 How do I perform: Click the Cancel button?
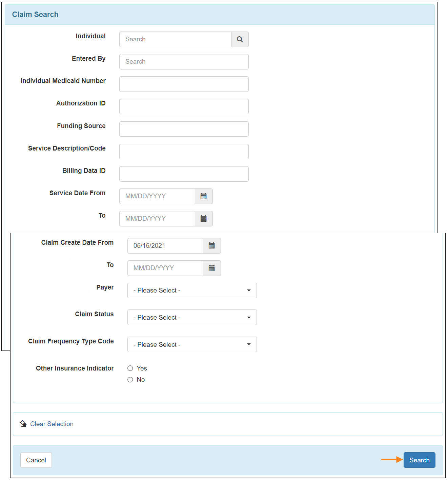coord(36,460)
